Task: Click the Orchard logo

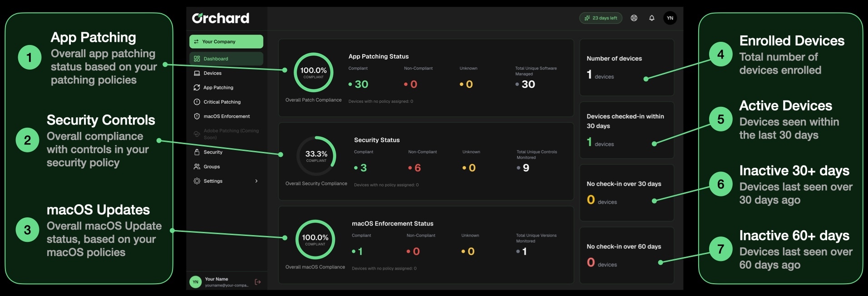Action: click(221, 18)
